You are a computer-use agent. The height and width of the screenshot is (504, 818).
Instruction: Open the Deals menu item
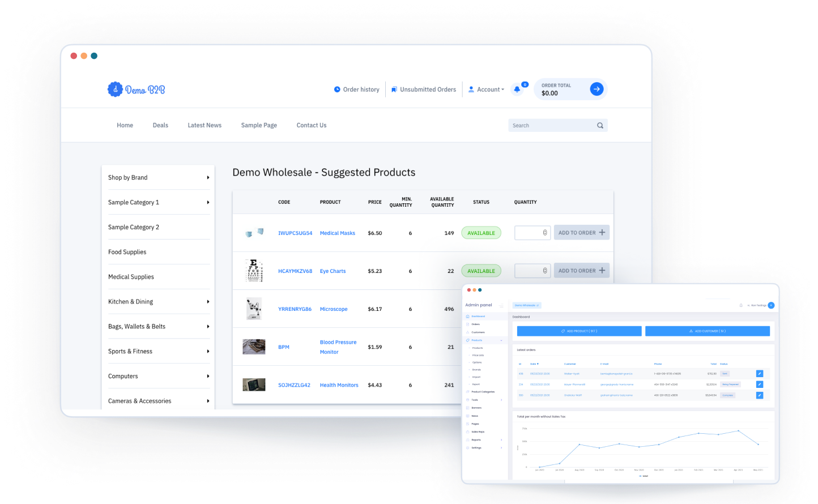tap(160, 125)
